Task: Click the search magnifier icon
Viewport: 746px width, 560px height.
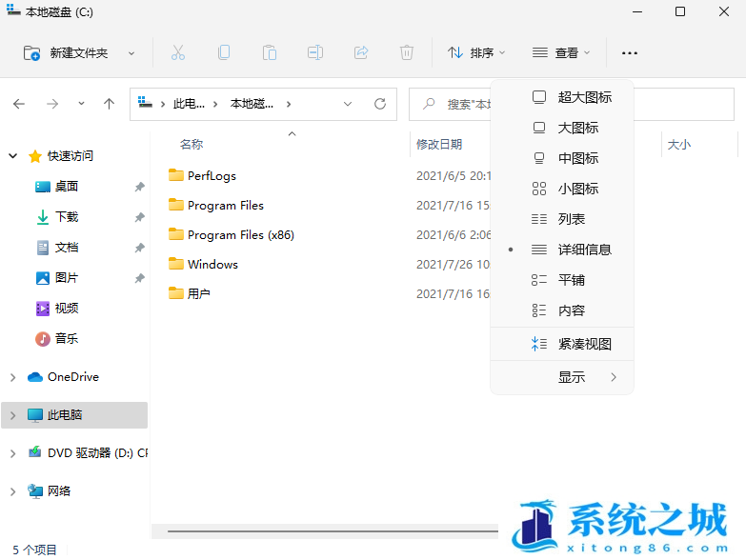Action: tap(429, 104)
